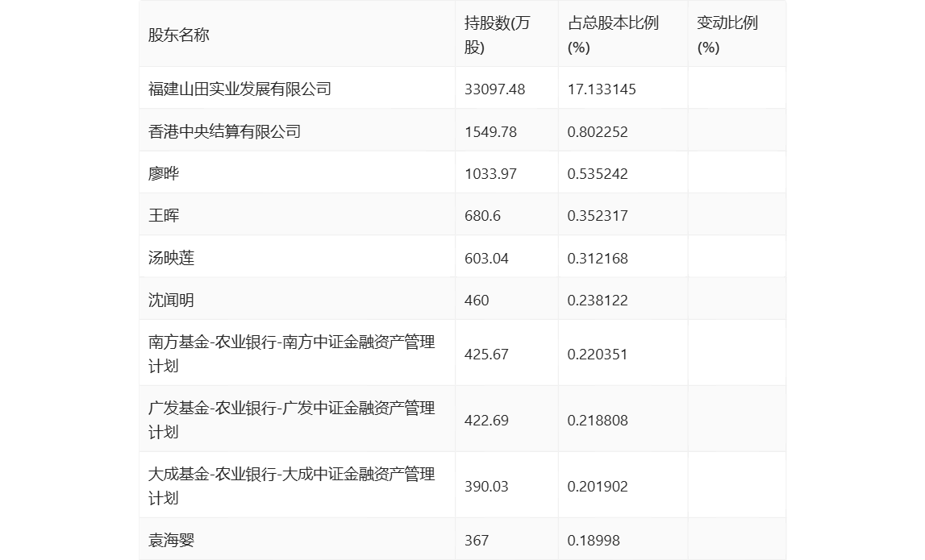
Task: Click the ratio value 0.352317
Action: (598, 216)
